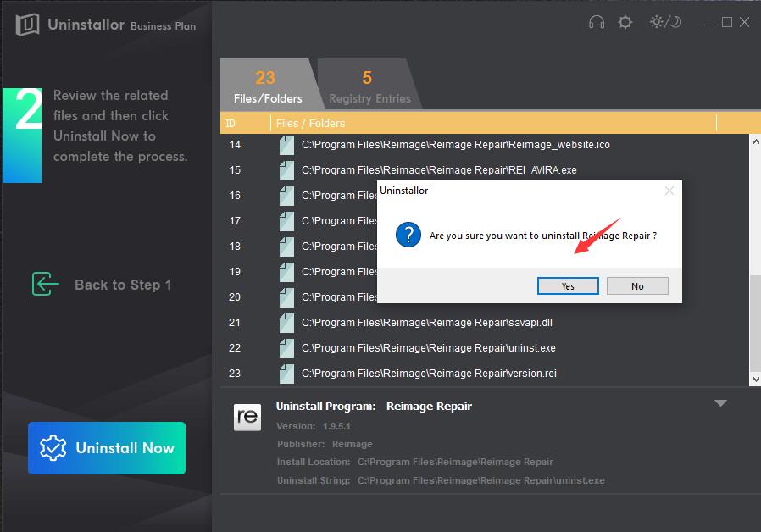Click the Files / Folders column header
761x532 pixels.
coord(493,123)
